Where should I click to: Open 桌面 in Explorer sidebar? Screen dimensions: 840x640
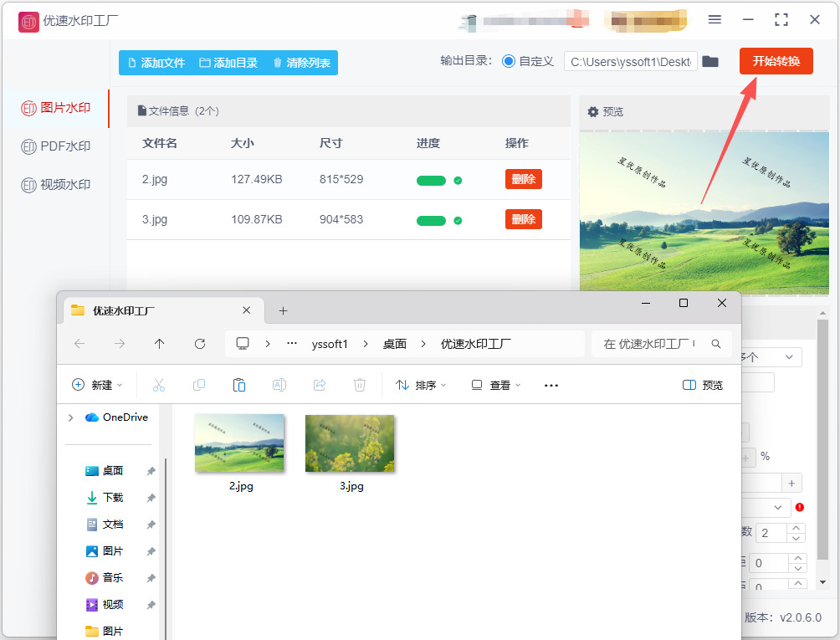click(x=105, y=471)
